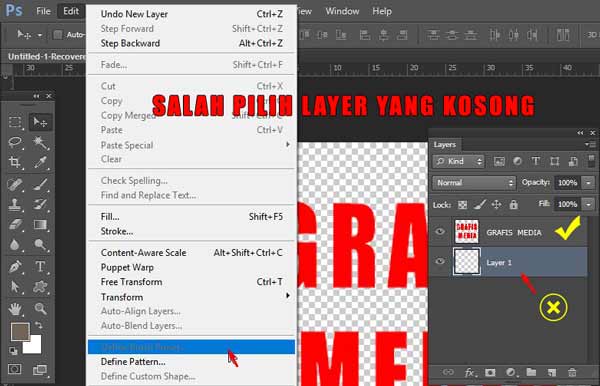
Task: Select the Rectangular Marquee tool
Action: [15, 122]
